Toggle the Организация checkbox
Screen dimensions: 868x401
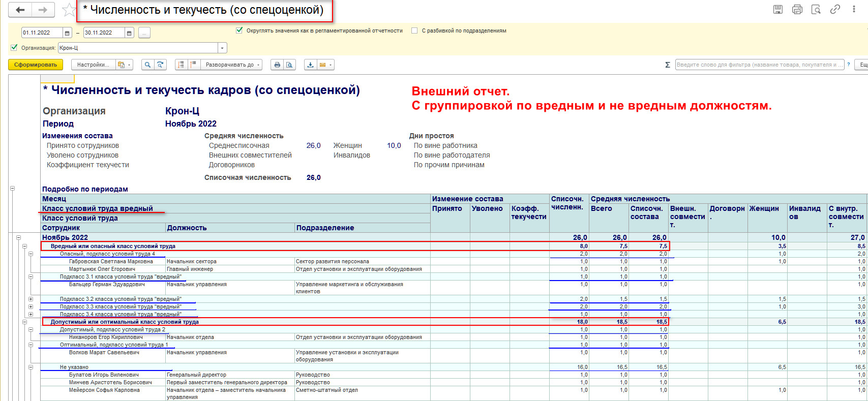14,48
